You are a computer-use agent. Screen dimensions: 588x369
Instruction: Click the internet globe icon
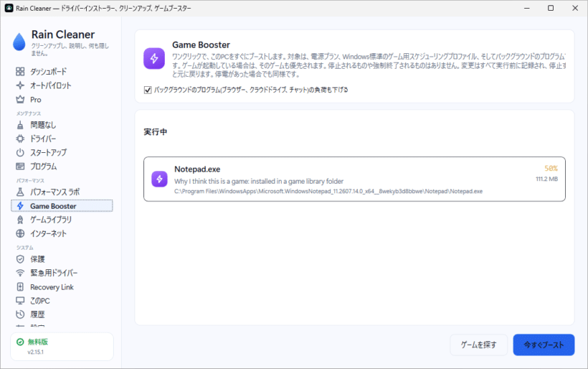click(x=20, y=233)
